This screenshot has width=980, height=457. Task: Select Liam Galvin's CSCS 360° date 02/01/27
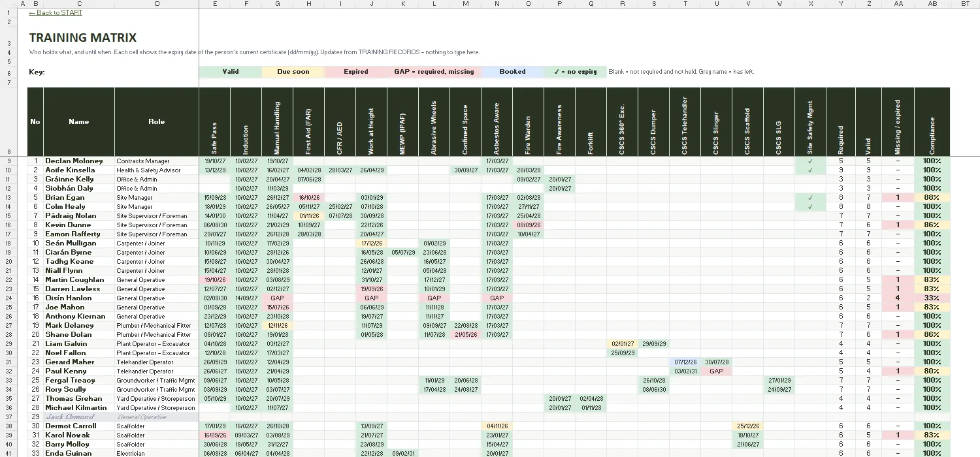tap(622, 343)
